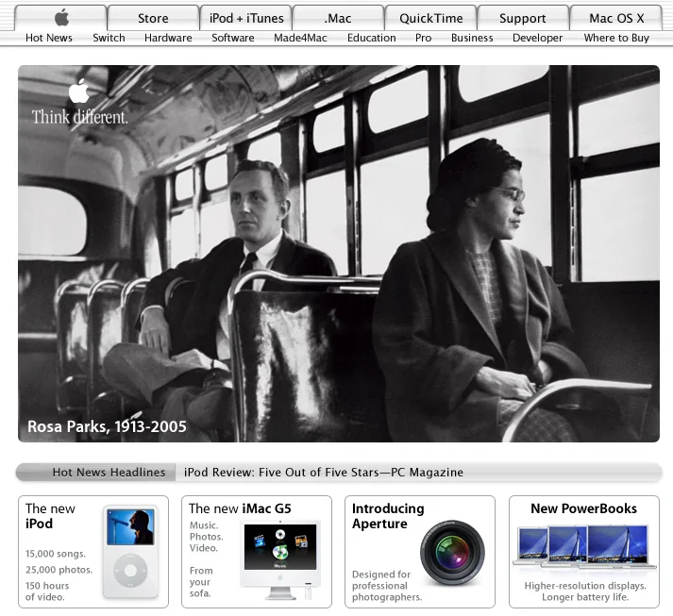Screen dimensions: 673x616
Task: Open Where to Buy
Action: (x=616, y=38)
